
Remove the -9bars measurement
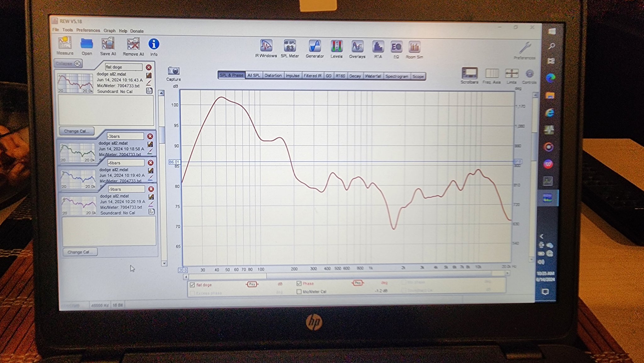tap(151, 189)
